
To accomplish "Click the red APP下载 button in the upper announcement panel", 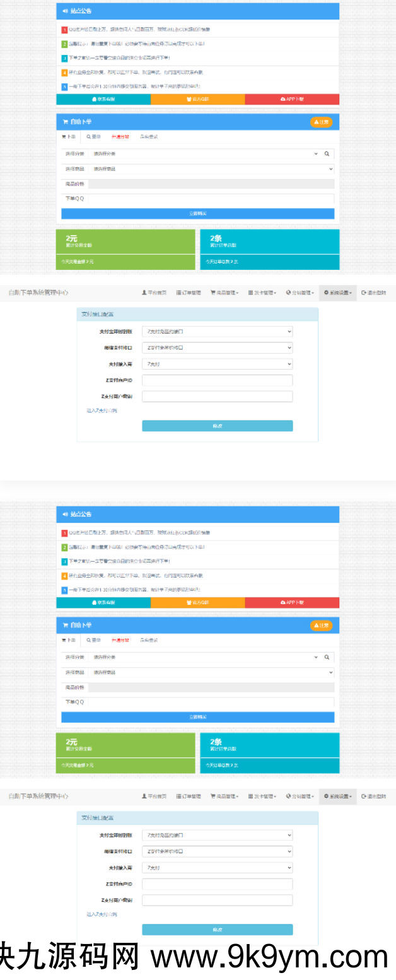I will (292, 99).
